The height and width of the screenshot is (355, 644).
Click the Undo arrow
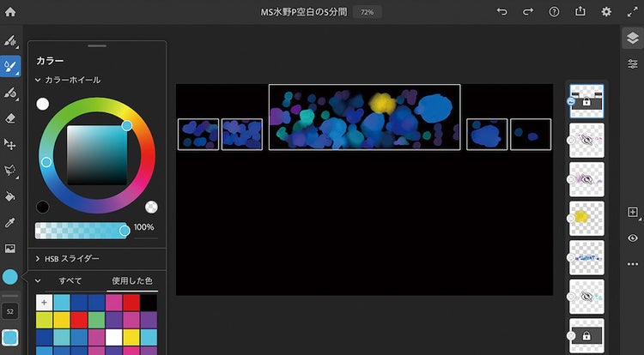[501, 12]
